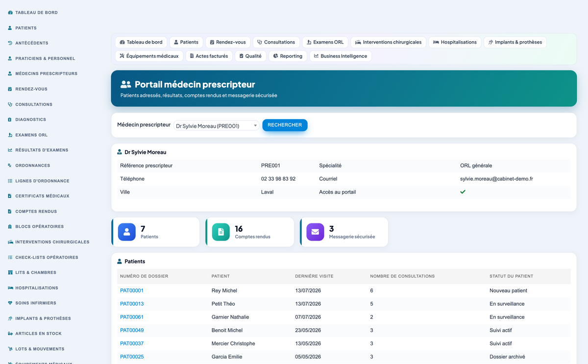Click the Soins infirmiers heartbeat icon
Screen dimensions: 588x364
coord(10,303)
